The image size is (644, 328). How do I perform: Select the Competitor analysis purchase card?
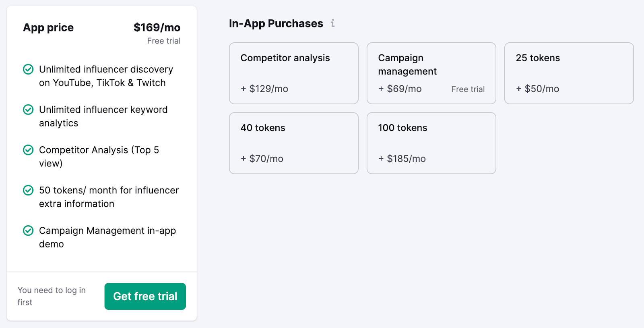293,73
